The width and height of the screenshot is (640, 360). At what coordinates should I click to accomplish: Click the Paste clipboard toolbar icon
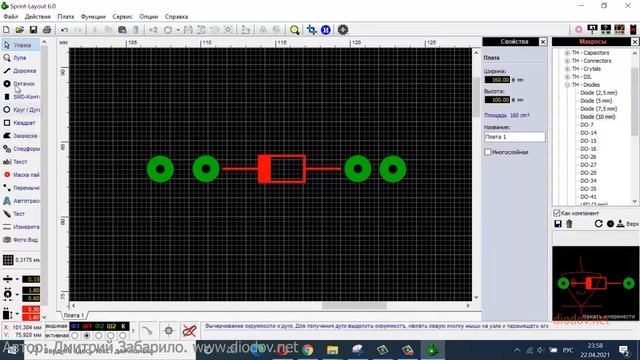click(x=122, y=30)
